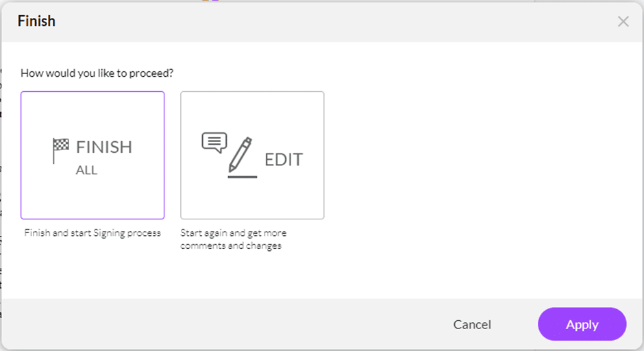Click the "Finish and start Signing process" caption
Image resolution: width=644 pixels, height=351 pixels.
pos(92,233)
